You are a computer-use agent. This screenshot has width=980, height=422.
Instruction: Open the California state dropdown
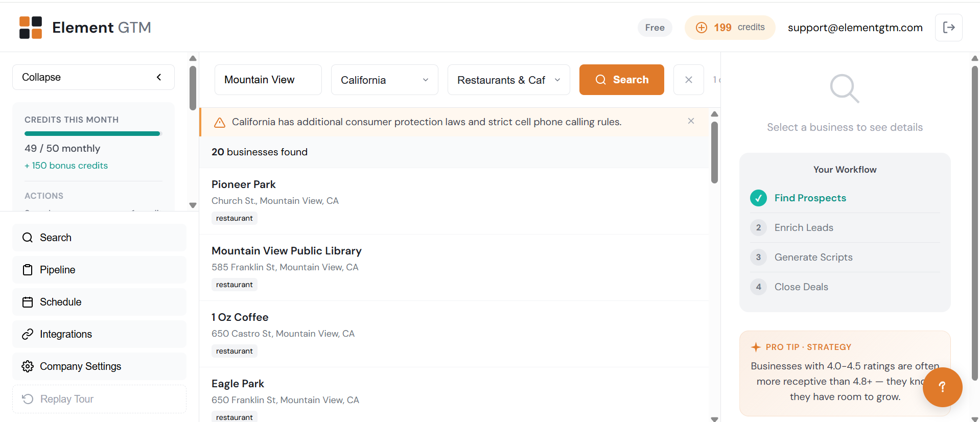pos(384,80)
